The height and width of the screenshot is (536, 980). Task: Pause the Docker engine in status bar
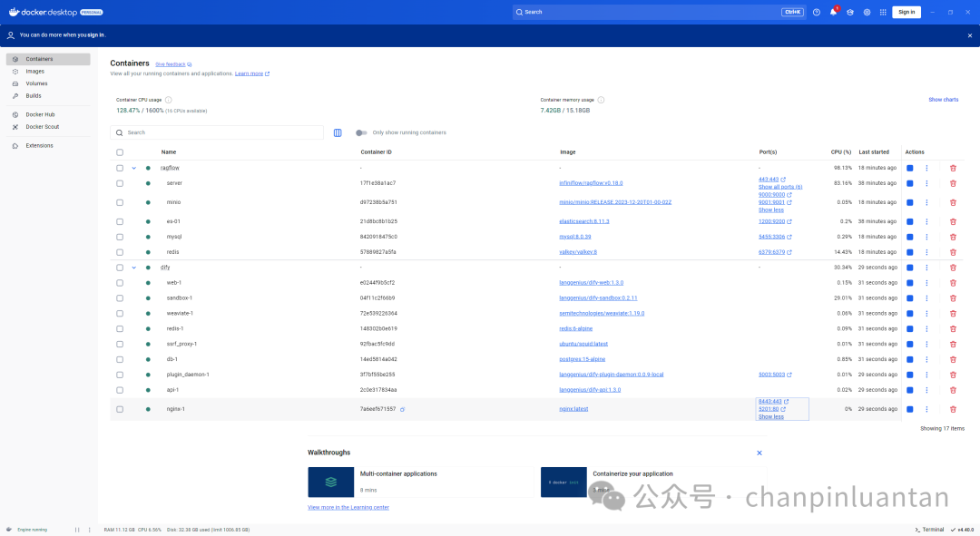pyautogui.click(x=77, y=530)
